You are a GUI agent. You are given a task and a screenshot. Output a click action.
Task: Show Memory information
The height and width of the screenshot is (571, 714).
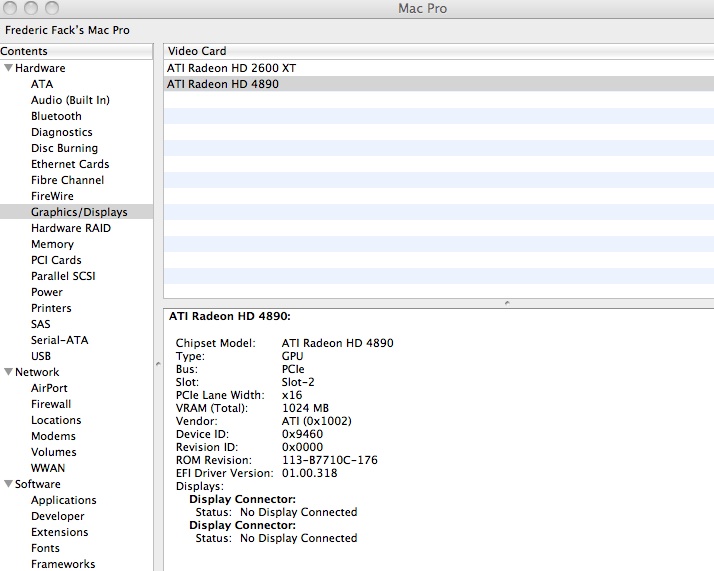pos(52,244)
